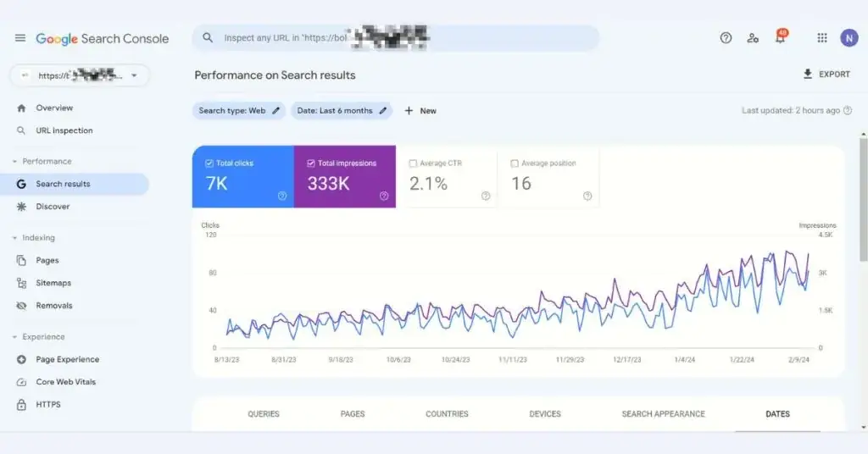Screen dimensions: 868x454
Task: Switch to the Countries tab
Action: 447,413
